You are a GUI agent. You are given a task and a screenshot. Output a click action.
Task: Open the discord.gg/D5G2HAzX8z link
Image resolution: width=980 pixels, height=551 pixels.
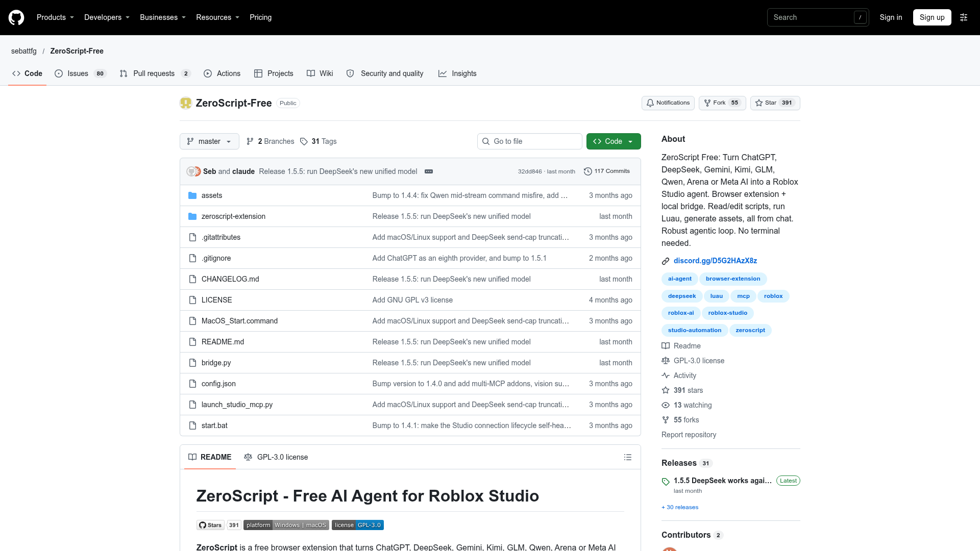(715, 261)
